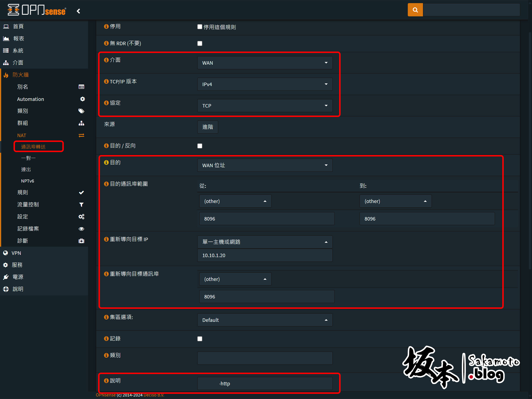The height and width of the screenshot is (399, 532).
Task: Click the orange search magnifier icon
Action: tap(415, 10)
